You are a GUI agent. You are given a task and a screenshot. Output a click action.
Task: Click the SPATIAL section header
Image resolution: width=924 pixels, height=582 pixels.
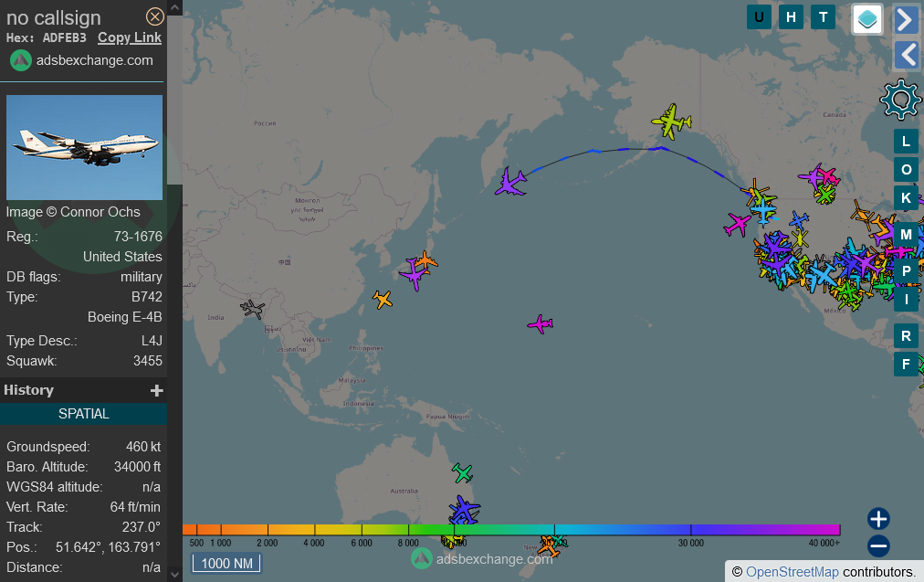[84, 414]
